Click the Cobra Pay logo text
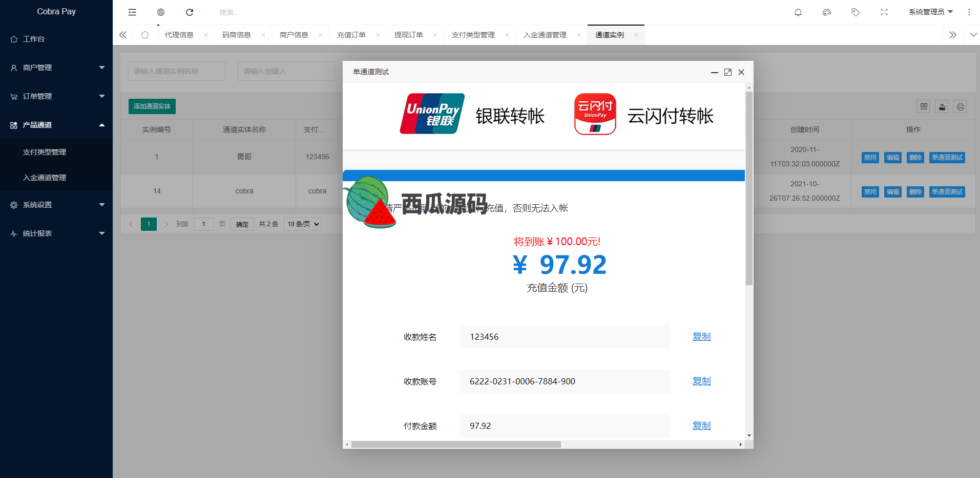 (56, 11)
